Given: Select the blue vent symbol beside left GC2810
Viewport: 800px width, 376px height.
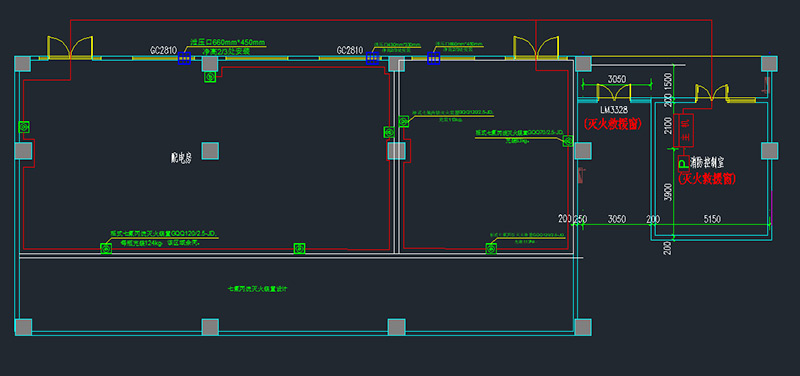Looking at the screenshot, I should [185, 58].
